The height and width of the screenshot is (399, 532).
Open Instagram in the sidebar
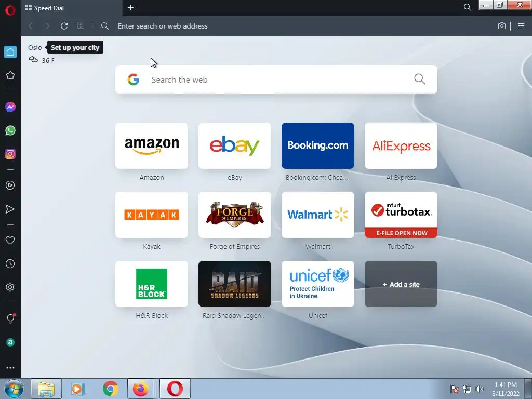pyautogui.click(x=10, y=154)
